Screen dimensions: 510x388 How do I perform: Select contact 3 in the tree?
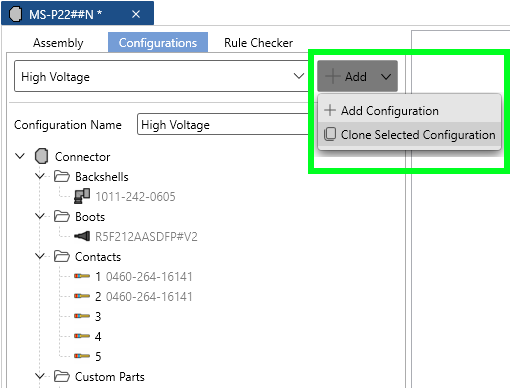coord(98,316)
